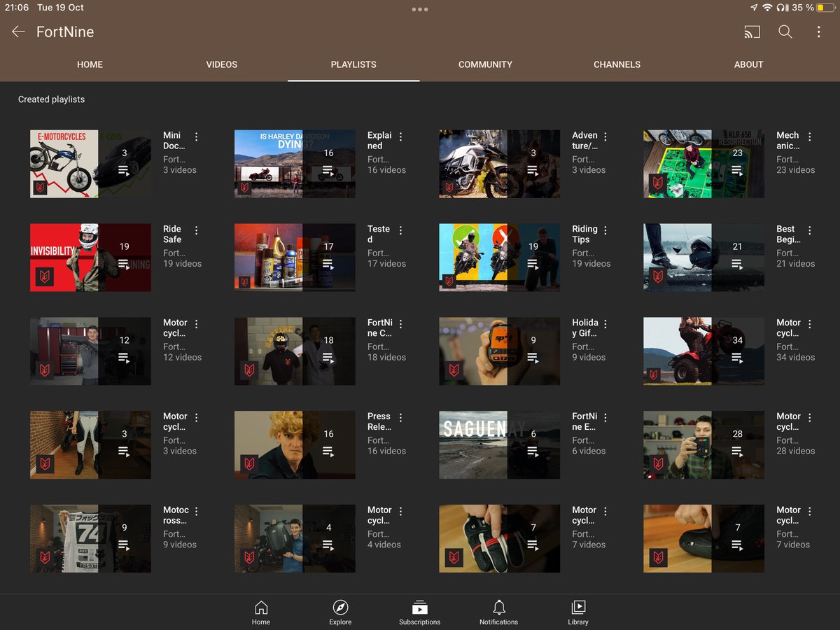
Task: Open the 9-video jersey 74 playlist thumbnail
Action: tap(90, 539)
